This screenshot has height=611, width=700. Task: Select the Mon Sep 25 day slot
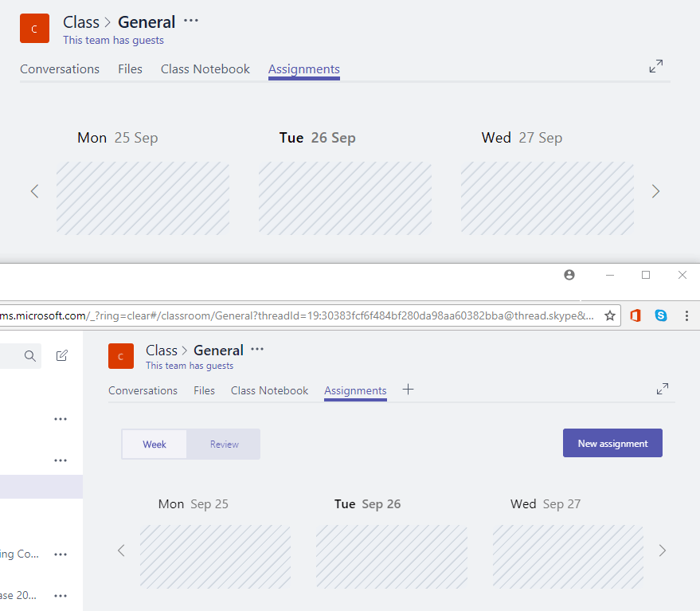(215, 557)
